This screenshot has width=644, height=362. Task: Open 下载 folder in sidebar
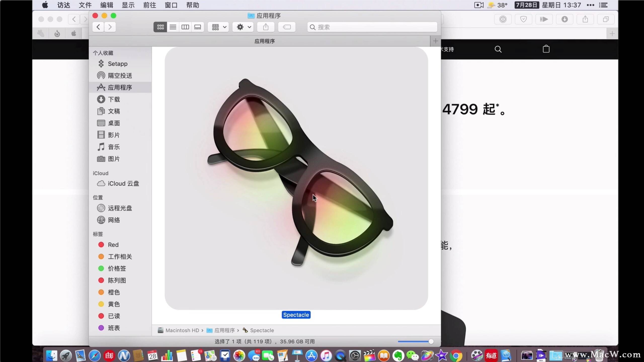click(x=120, y=99)
